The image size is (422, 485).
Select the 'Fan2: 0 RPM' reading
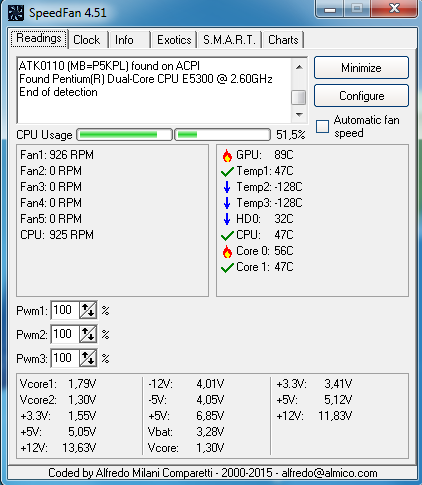click(51, 171)
